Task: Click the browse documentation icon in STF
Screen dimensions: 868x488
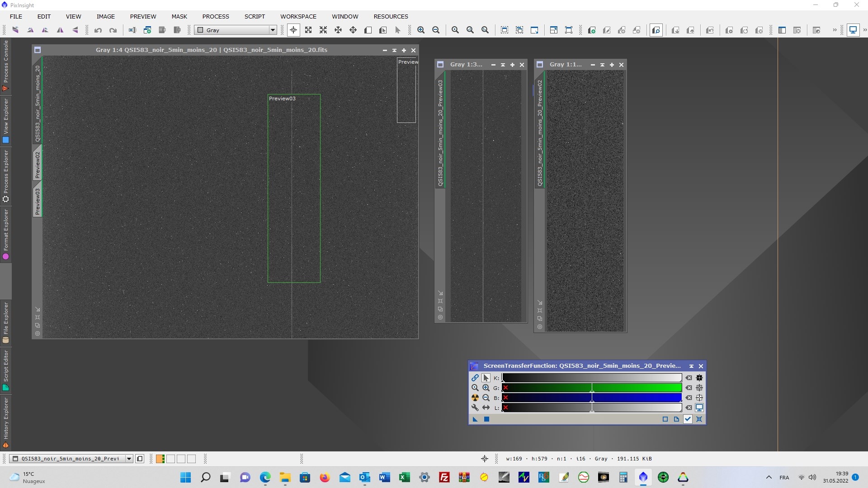Action: click(676, 419)
